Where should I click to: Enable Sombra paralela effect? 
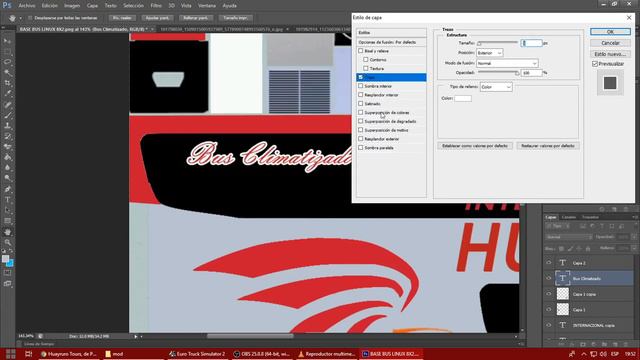(360, 148)
